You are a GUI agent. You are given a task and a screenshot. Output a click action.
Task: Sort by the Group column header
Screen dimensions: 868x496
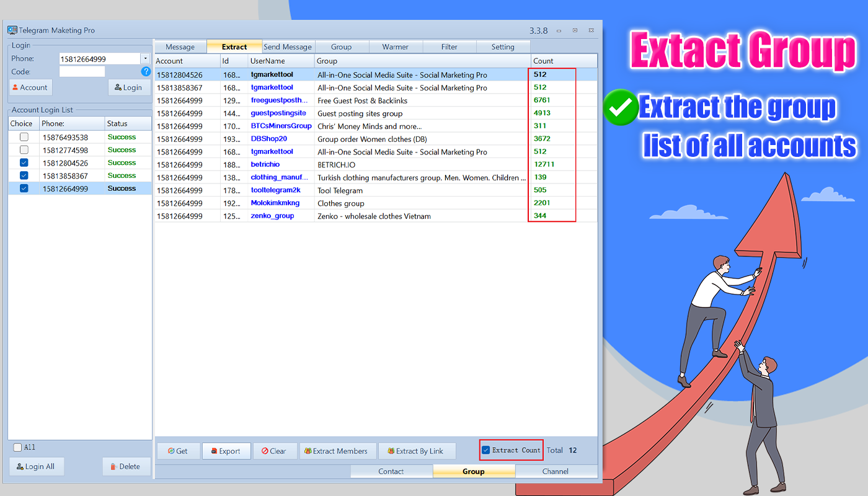pyautogui.click(x=422, y=61)
